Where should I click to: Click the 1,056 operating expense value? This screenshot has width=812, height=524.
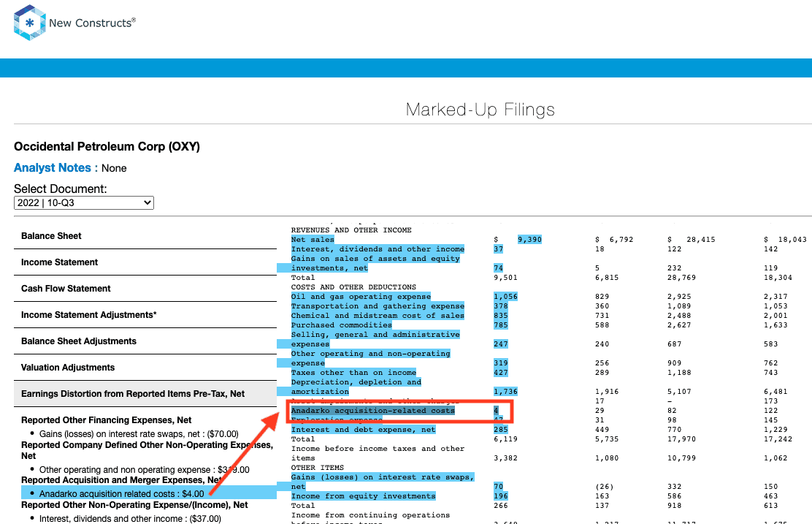click(505, 297)
